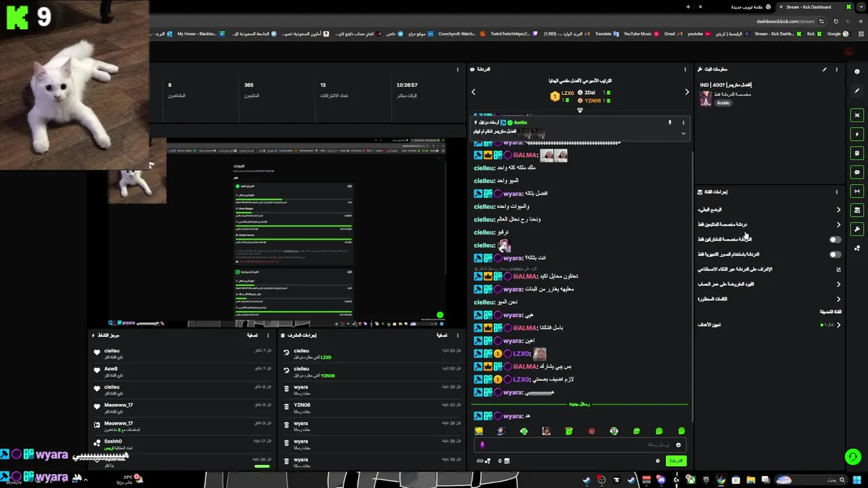
Task: Toggle the wrench channel actions sidebar icon
Action: point(857,229)
